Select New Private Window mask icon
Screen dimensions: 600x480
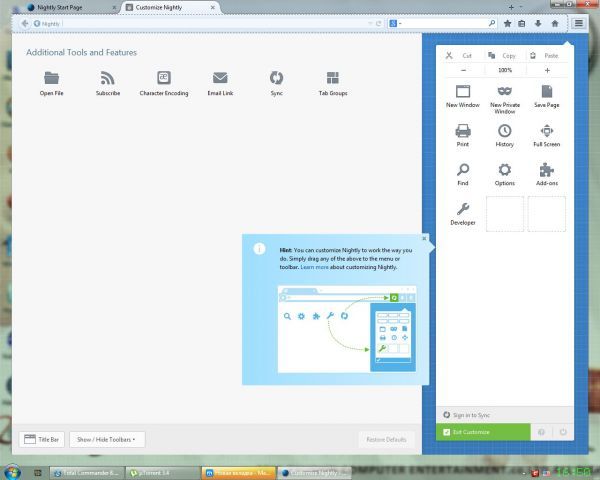coord(505,91)
